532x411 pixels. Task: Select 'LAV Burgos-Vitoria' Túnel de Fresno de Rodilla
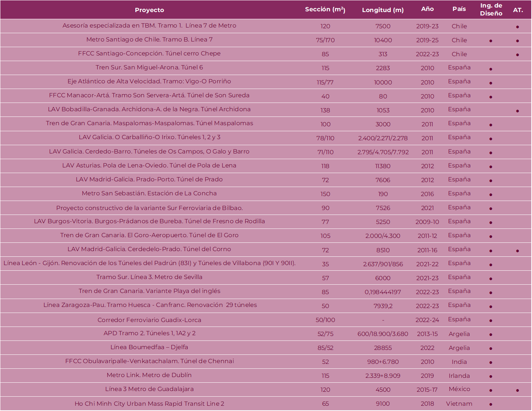[149, 221]
